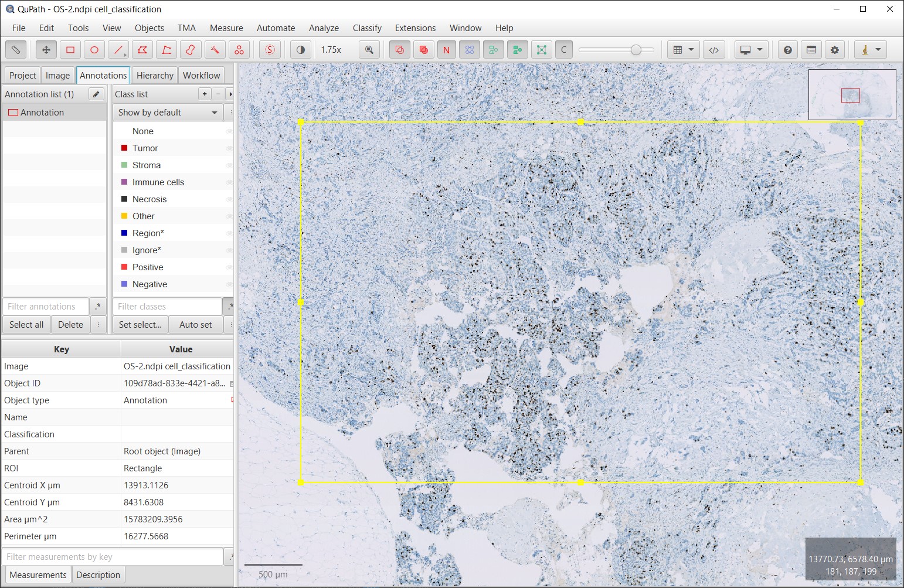Click the 'Filter annotations' input field

[x=46, y=307]
